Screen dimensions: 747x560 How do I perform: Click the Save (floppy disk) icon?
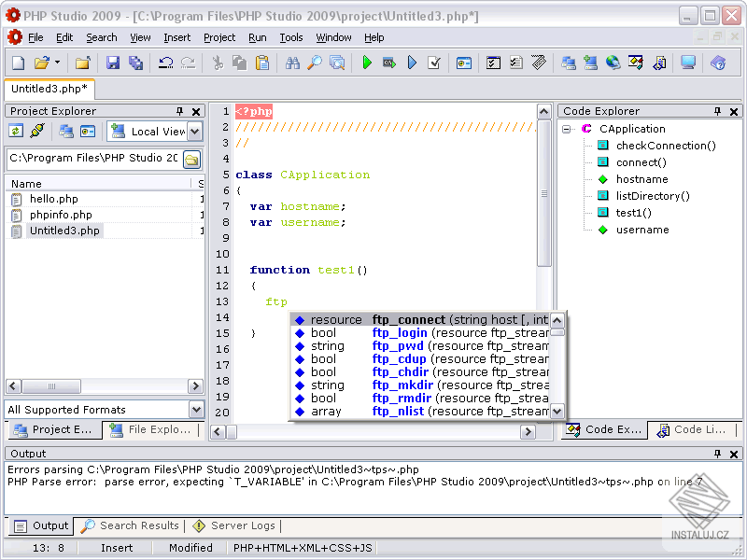pyautogui.click(x=113, y=63)
